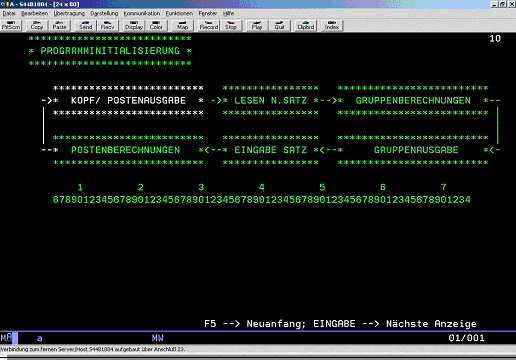Click the PrtScrn toolbar icon
516x360 pixels.
click(x=11, y=26)
